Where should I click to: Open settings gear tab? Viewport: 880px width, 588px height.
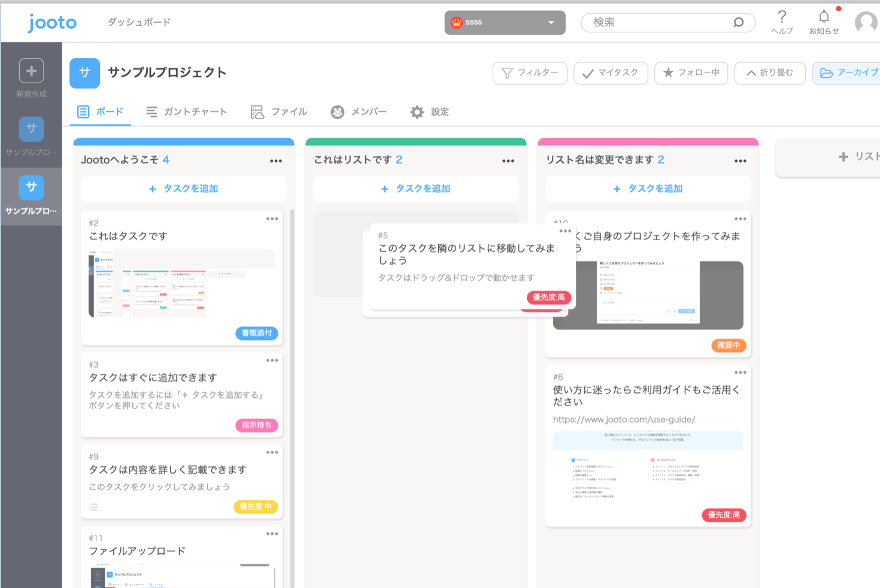tap(429, 112)
